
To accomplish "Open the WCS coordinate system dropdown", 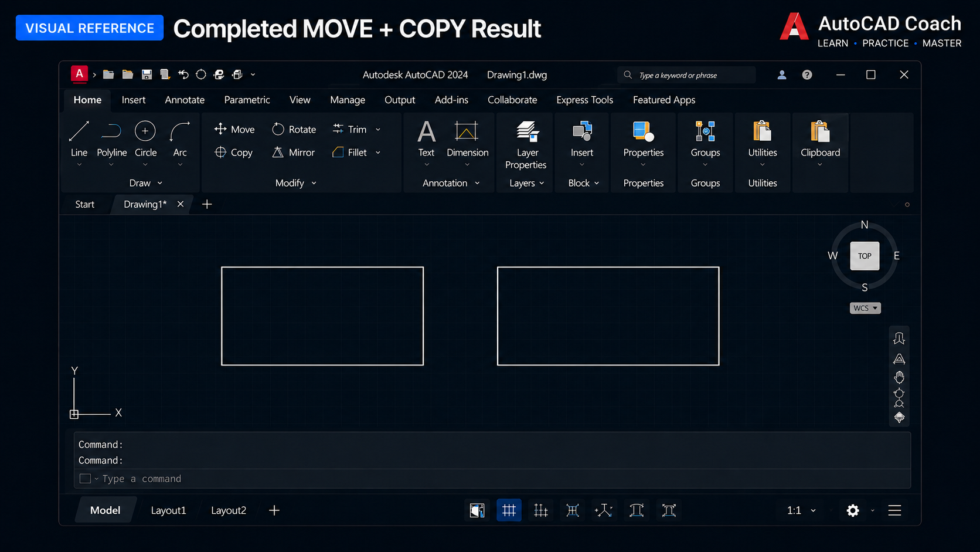I will pyautogui.click(x=865, y=308).
